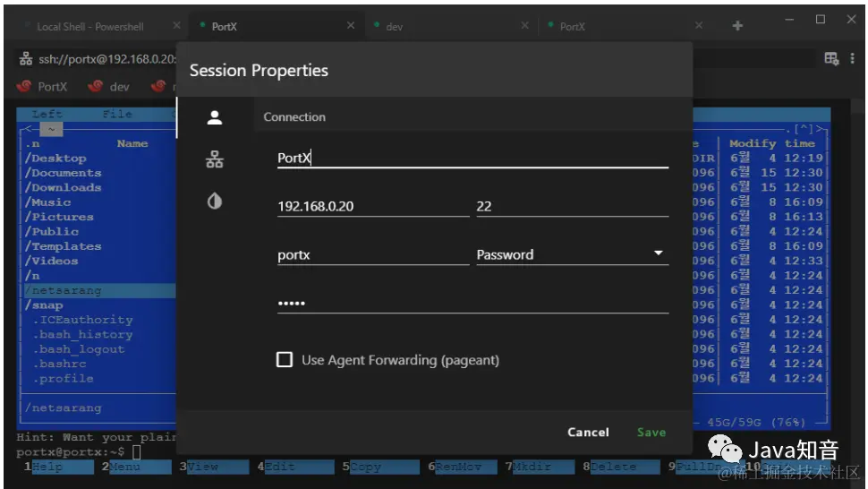Click the ssh://portx@192.168.0.20 address bar
The height and width of the screenshot is (489, 868).
[107, 59]
